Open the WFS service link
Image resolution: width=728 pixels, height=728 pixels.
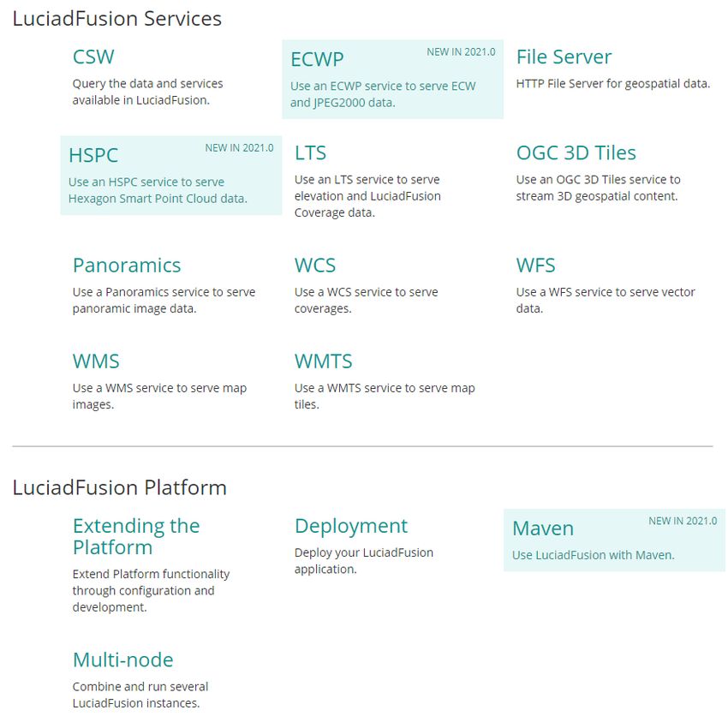click(x=535, y=266)
